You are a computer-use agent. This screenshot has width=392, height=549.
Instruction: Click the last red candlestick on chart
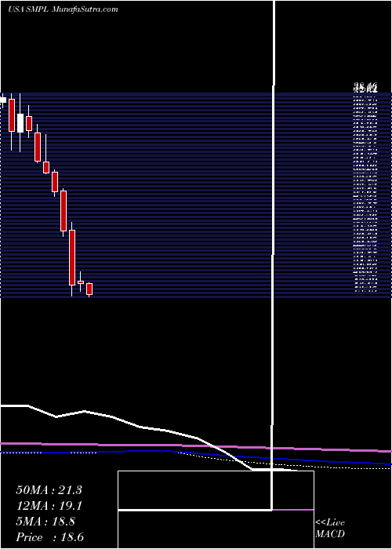pos(89,289)
